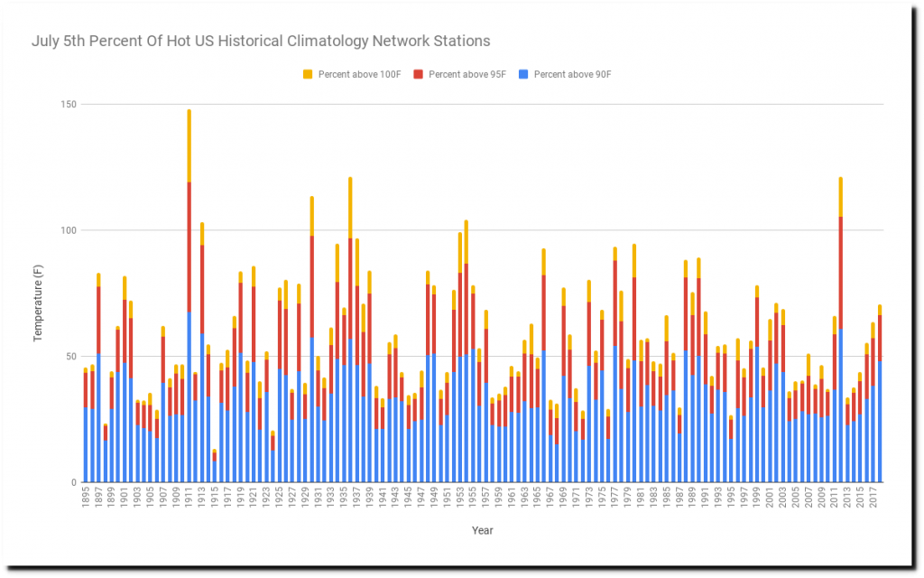The image size is (924, 578).
Task: Click the 1911 year label on the x-axis
Action: pyautogui.click(x=189, y=501)
